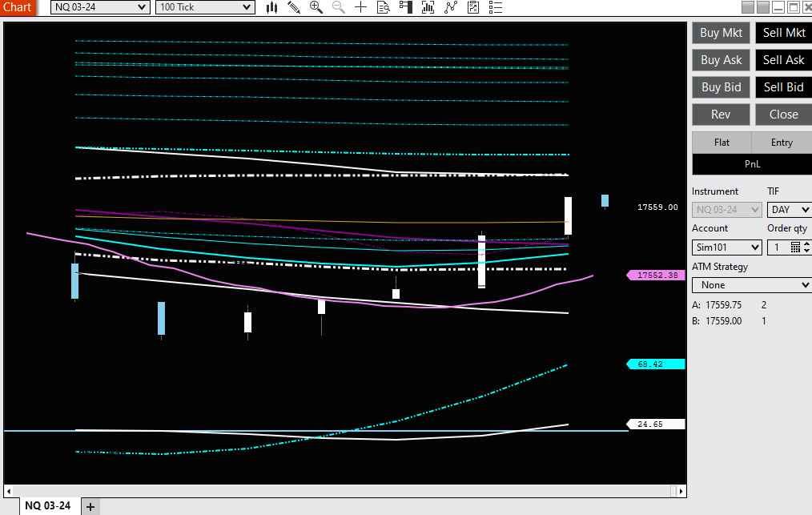Click the Flat position cell
Image resolution: width=812 pixels, height=515 pixels.
click(x=722, y=143)
